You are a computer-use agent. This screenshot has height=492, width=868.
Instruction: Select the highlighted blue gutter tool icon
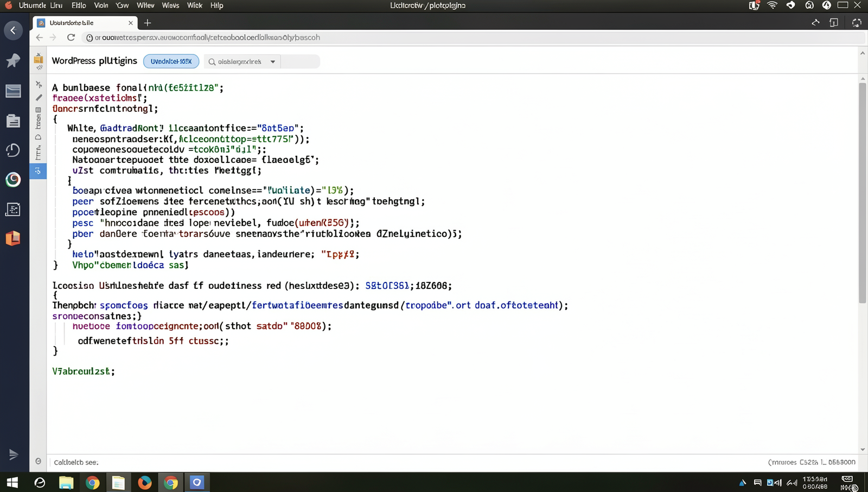pyautogui.click(x=38, y=171)
